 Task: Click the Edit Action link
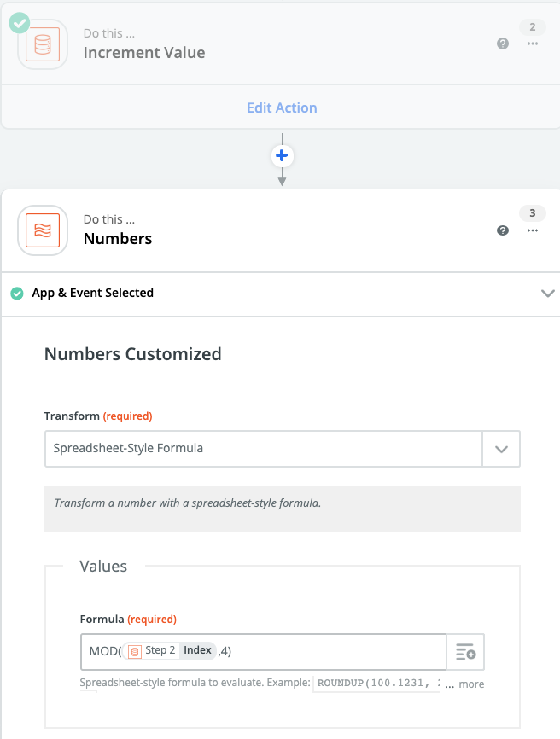[282, 108]
